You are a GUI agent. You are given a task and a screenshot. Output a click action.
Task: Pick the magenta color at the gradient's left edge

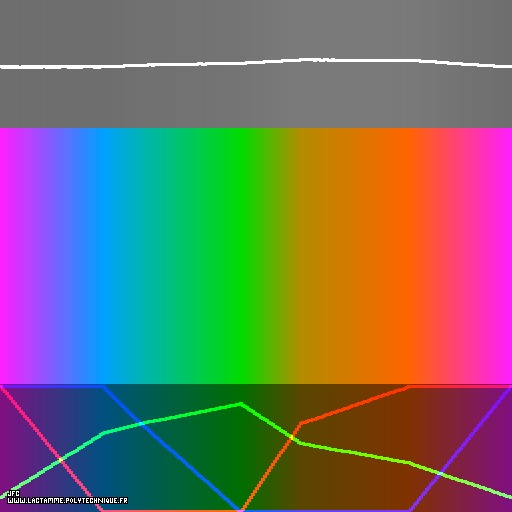tap(5, 256)
